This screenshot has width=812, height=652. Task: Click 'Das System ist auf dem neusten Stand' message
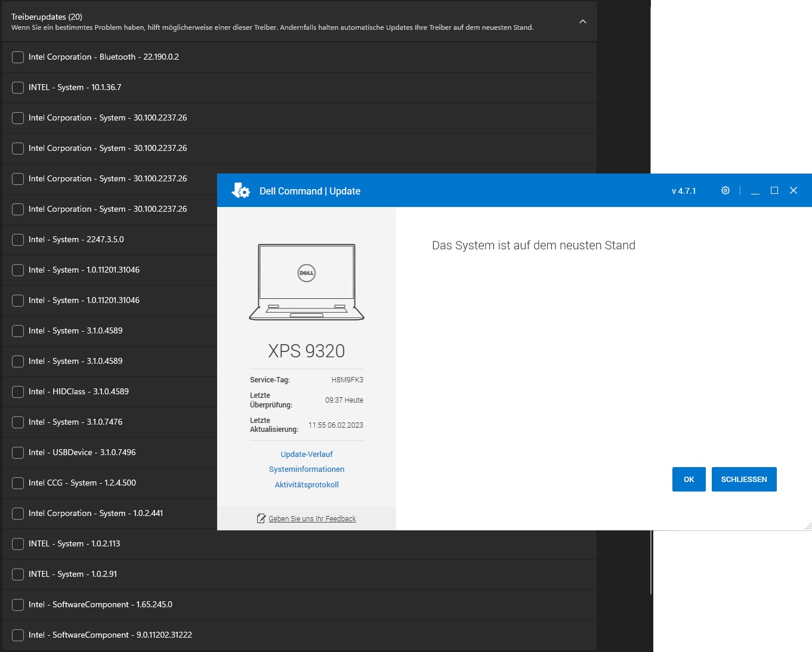(x=533, y=245)
